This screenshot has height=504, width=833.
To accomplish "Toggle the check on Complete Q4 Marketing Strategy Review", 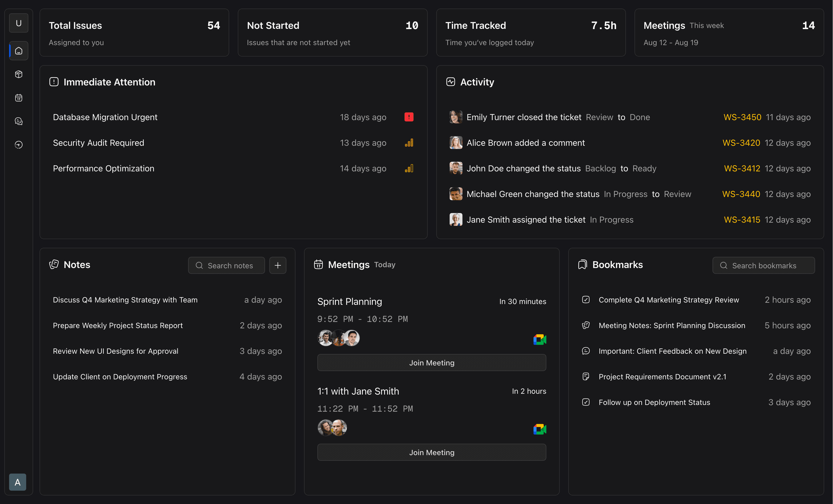I will (586, 300).
